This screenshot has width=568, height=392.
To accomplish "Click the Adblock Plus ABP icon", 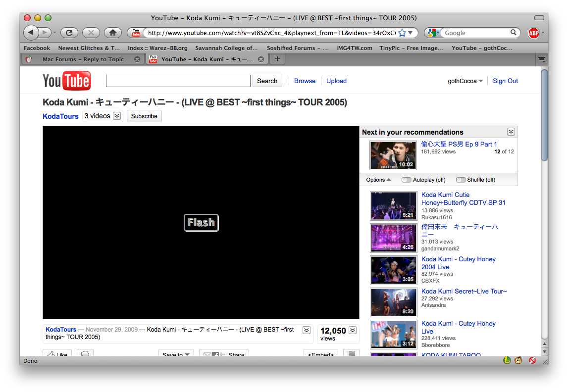I will (x=534, y=33).
